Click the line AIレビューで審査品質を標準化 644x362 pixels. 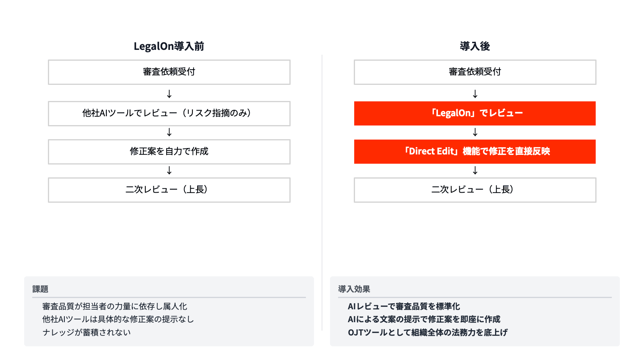pos(404,306)
